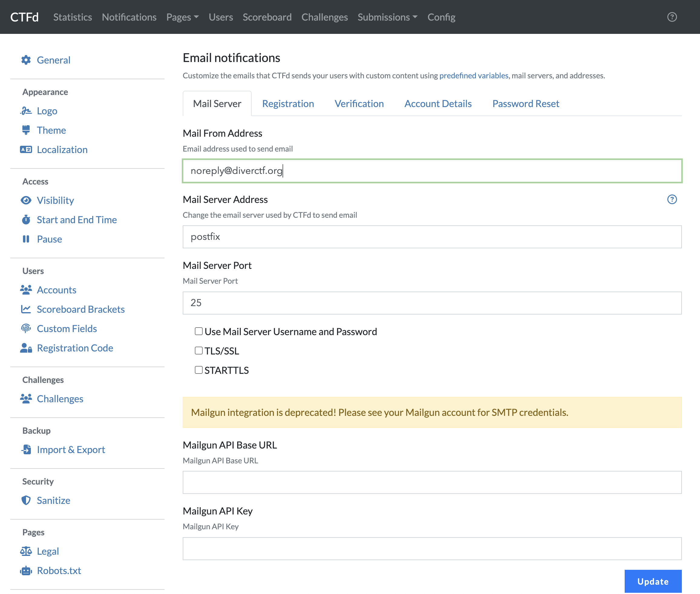Click the help question mark in the top bar
This screenshot has width=700, height=594.
tap(672, 17)
